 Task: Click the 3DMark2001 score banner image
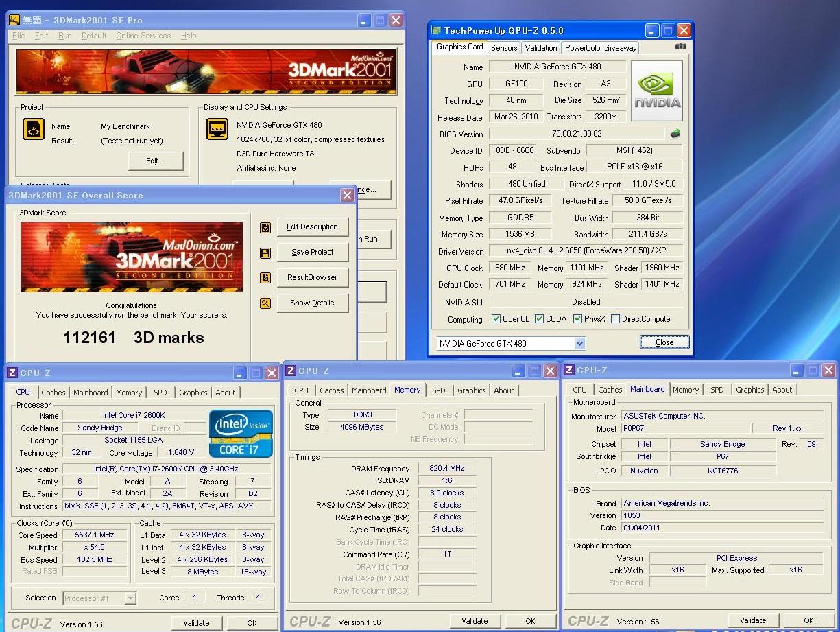pos(132,257)
